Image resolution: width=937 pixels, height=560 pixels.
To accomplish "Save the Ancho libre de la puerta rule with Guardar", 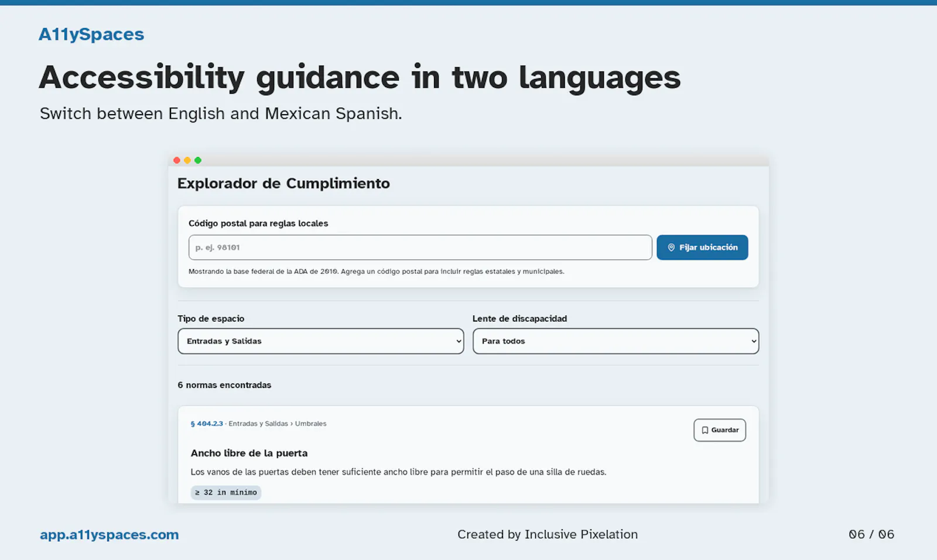I will 720,430.
